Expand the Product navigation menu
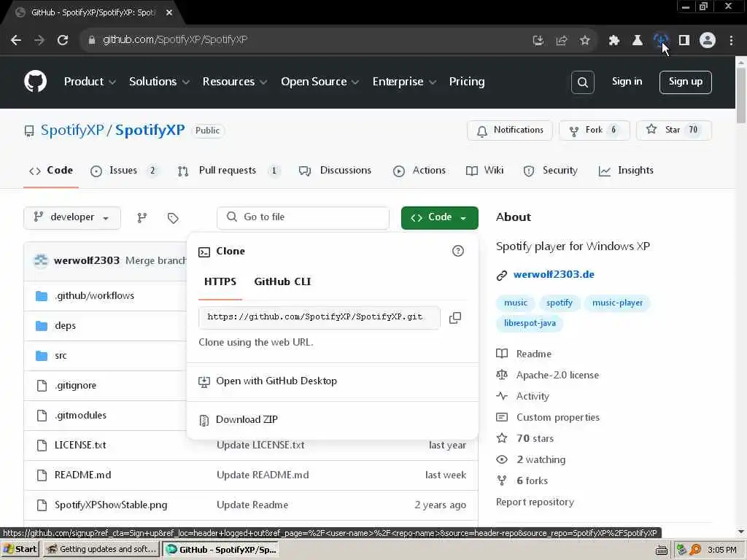Screen dimensions: 747x560 point(90,82)
